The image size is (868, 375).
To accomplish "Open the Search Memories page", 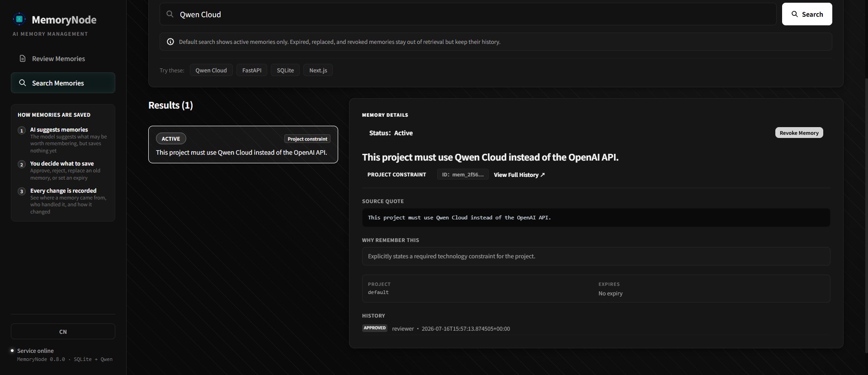I will 63,83.
